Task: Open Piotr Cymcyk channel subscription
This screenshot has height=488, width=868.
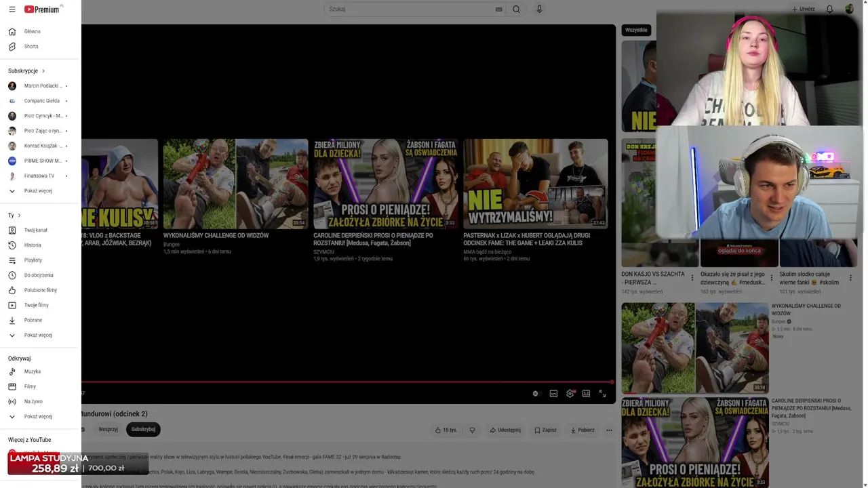Action: click(x=41, y=116)
